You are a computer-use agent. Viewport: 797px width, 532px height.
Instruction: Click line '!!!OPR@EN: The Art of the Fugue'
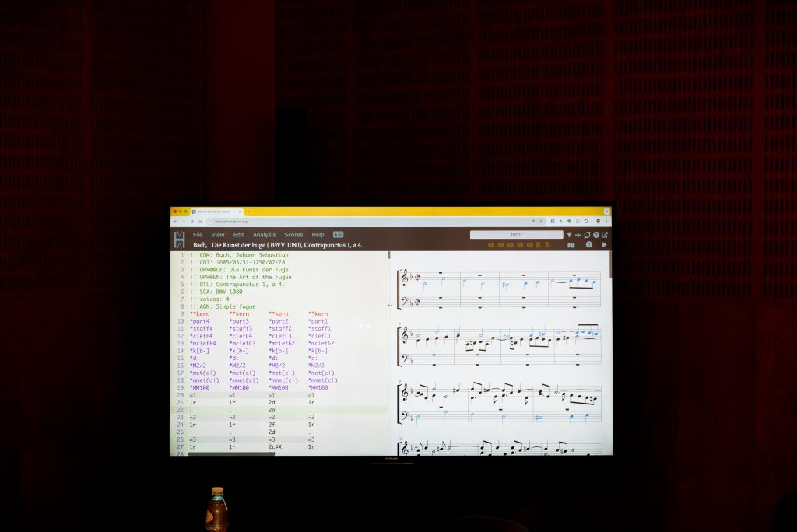[241, 277]
